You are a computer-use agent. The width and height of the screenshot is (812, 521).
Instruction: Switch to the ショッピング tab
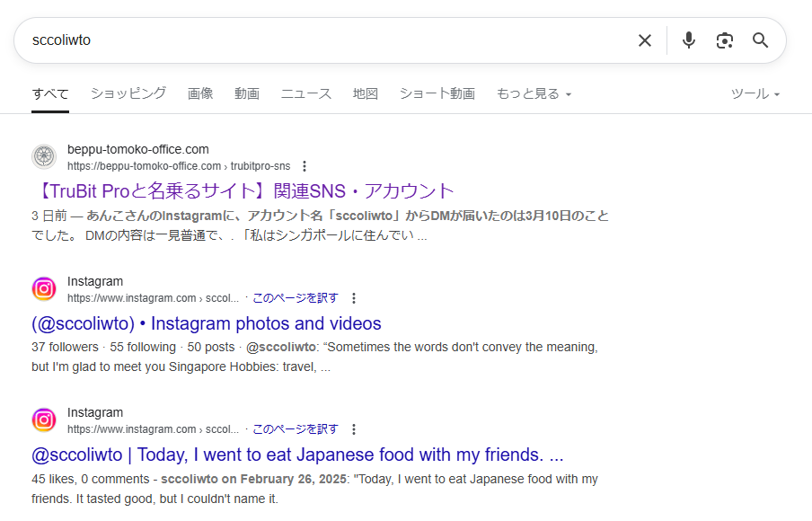click(128, 93)
